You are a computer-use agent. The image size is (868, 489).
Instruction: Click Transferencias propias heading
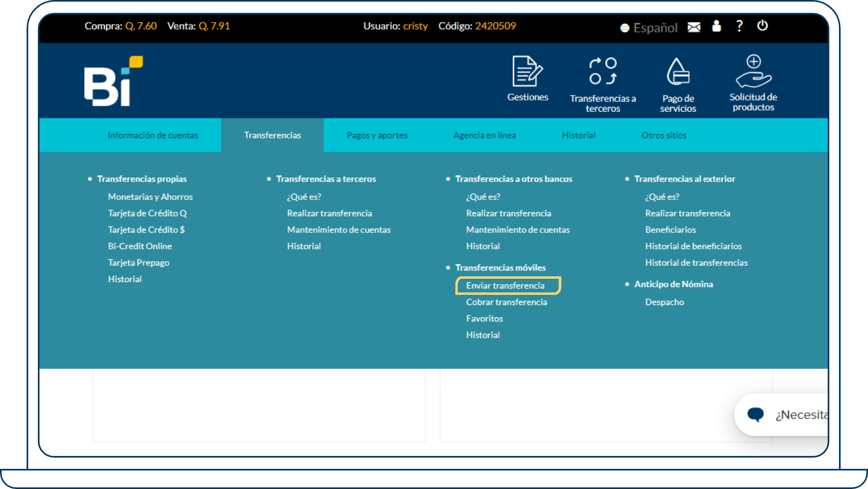pos(142,179)
